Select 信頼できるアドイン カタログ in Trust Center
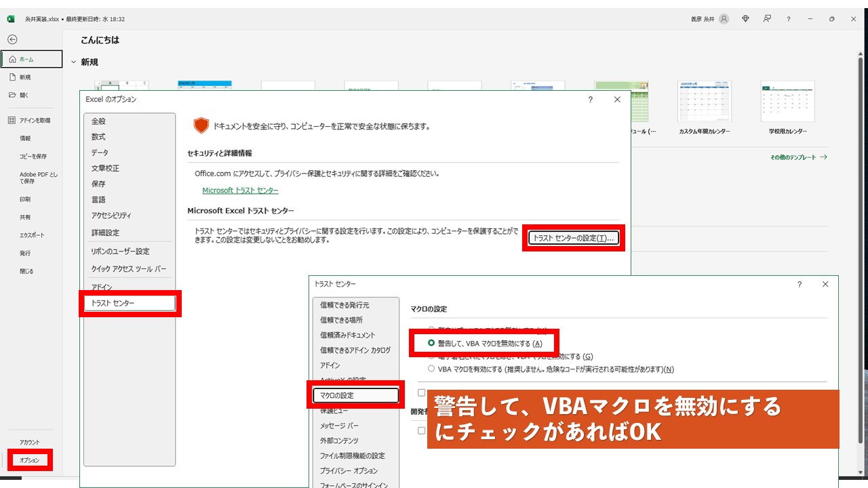868x488 pixels. tap(355, 350)
